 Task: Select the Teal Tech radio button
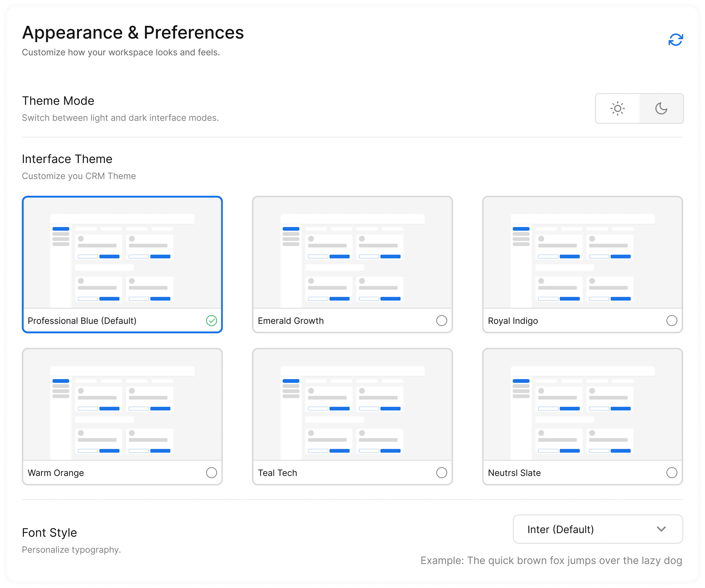point(441,473)
